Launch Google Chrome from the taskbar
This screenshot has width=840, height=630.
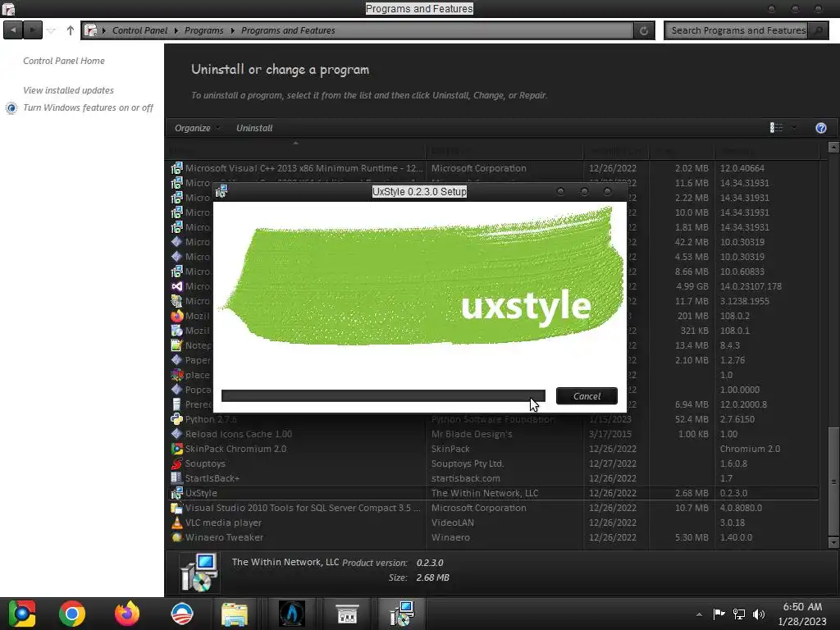(x=72, y=614)
